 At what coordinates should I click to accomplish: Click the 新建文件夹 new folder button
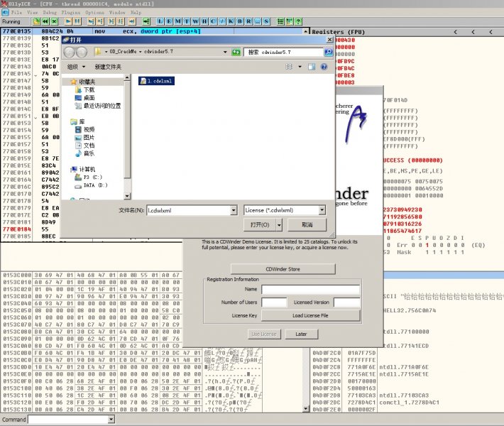tap(108, 67)
